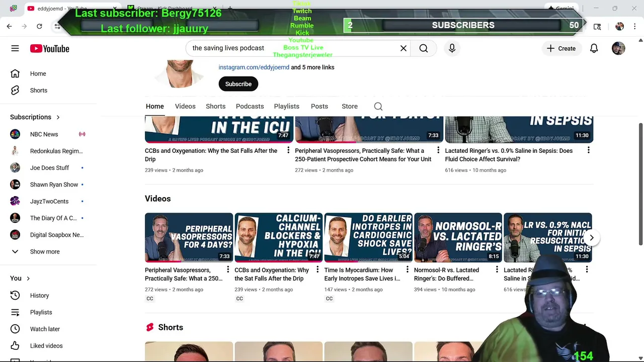Open options for CCBs and Oxygenation featured video
This screenshot has height=362, width=644.
288,150
